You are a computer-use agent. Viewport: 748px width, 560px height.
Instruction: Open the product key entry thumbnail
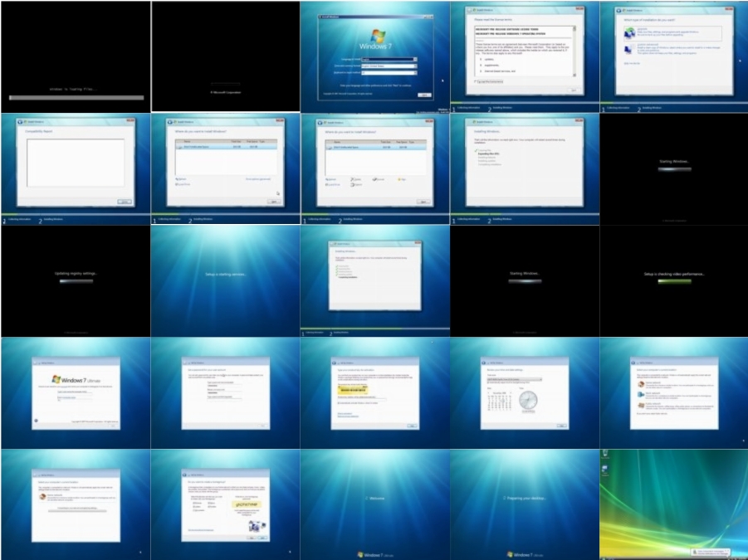(x=375, y=392)
